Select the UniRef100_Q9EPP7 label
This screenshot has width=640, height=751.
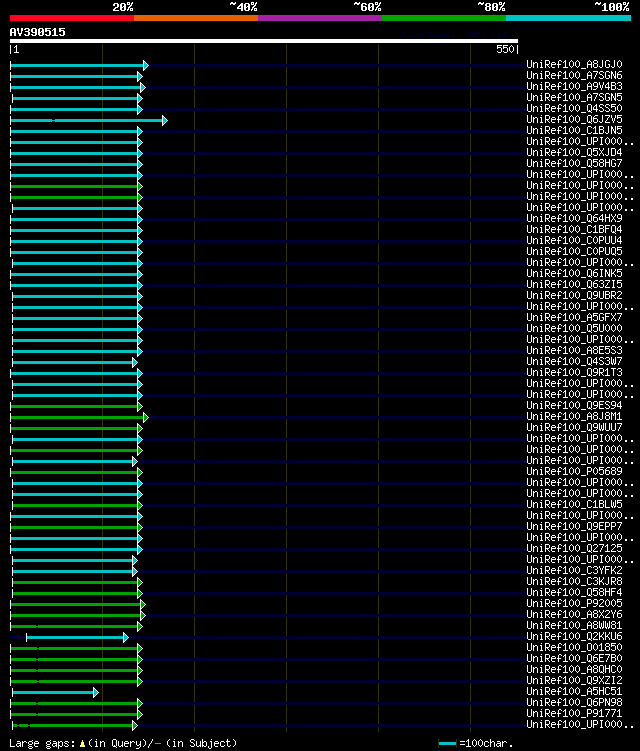click(x=574, y=527)
